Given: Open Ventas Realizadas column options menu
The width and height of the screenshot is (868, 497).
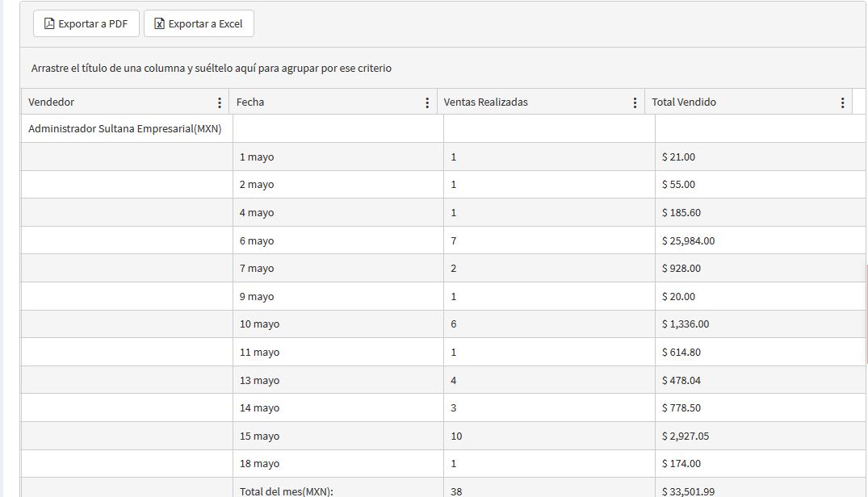Looking at the screenshot, I should [x=635, y=102].
